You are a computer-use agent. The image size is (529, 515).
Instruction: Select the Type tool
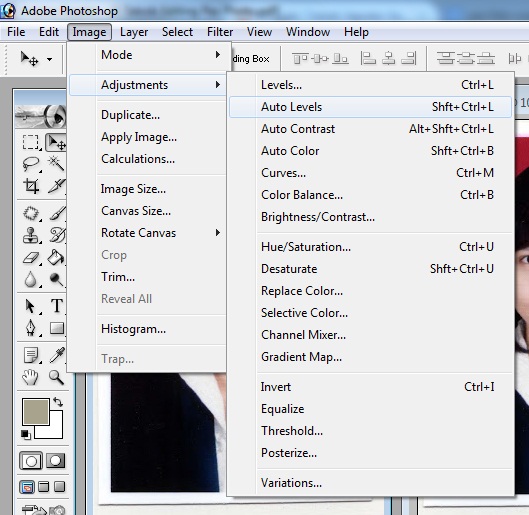[57, 306]
